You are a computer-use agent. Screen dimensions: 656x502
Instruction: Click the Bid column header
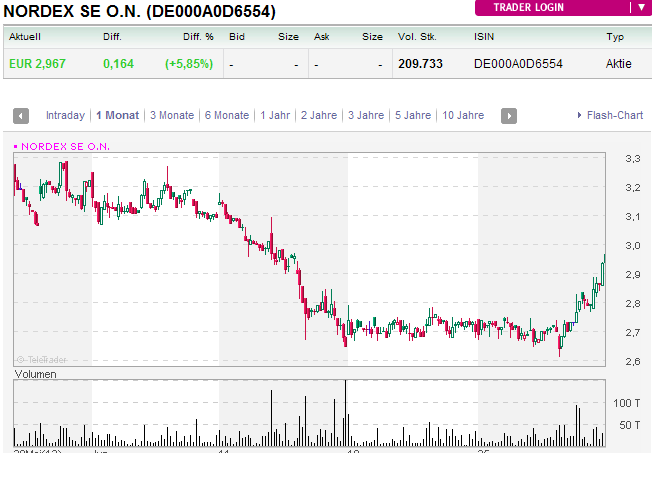[237, 37]
